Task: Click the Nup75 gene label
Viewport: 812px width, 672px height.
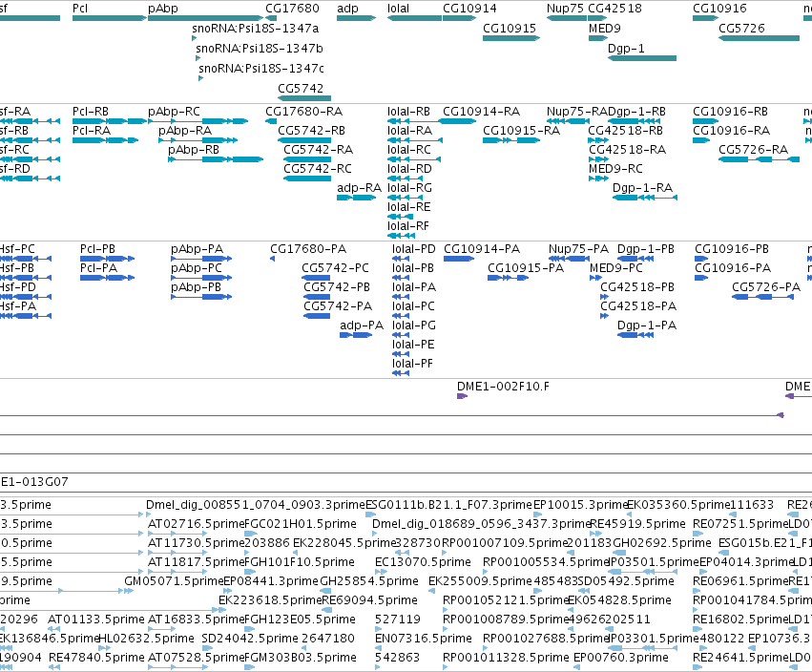Action: point(565,9)
